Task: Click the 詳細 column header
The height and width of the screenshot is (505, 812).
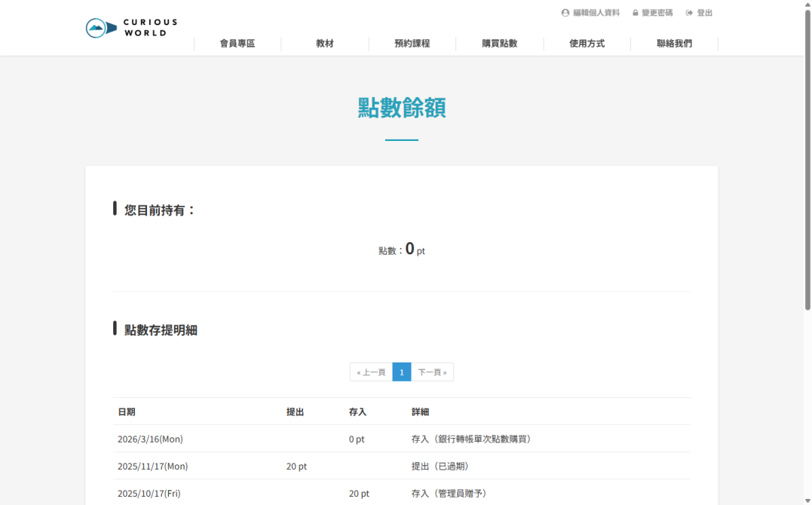Action: coord(421,412)
